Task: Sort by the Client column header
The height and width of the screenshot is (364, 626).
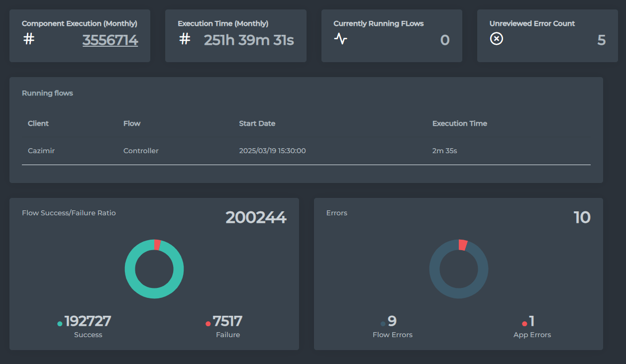Action: 38,123
